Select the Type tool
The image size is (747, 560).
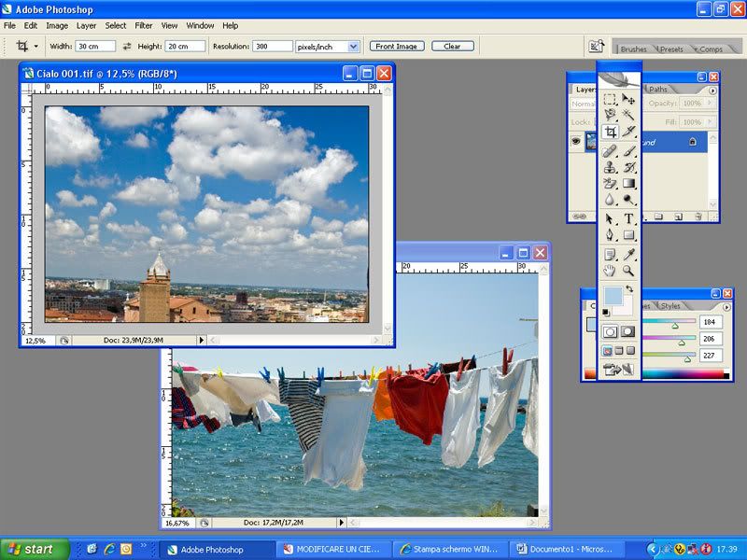pyautogui.click(x=628, y=219)
